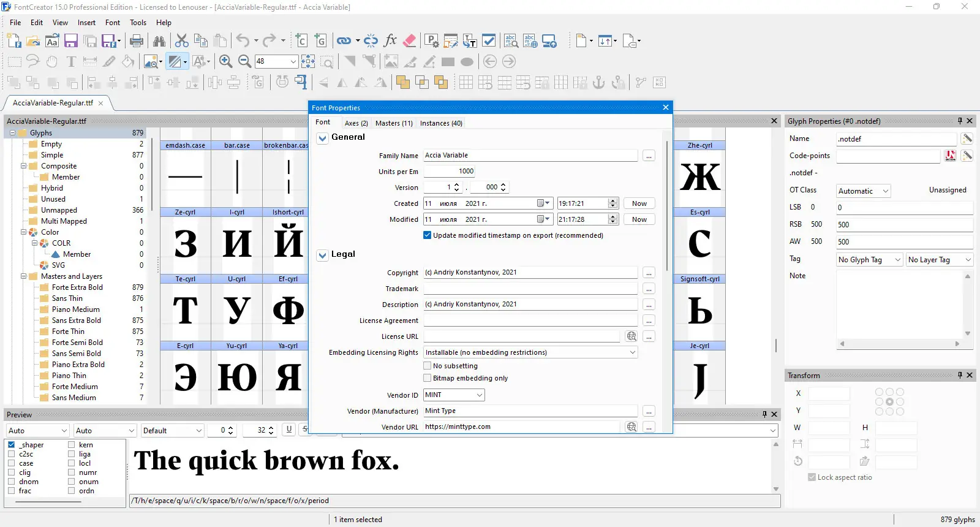Undo the last action with the arrow icon
Screen dimensions: 980x527
point(243,41)
